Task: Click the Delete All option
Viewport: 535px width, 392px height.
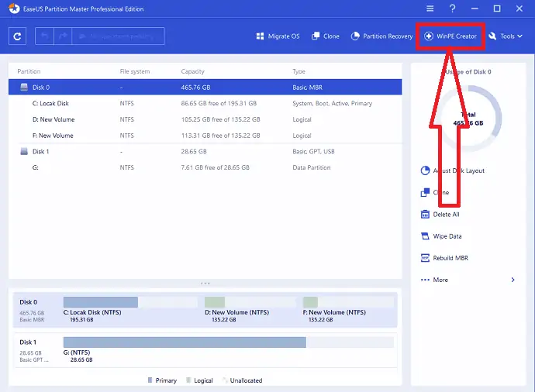Action: (440, 215)
